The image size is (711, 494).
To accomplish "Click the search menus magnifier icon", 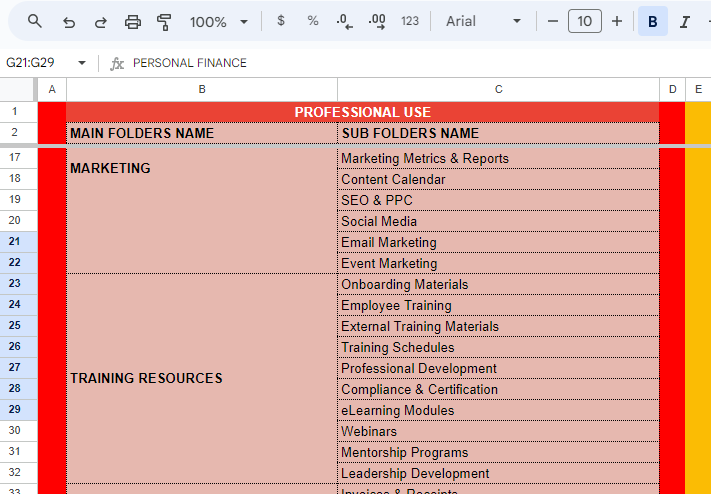I will click(35, 21).
